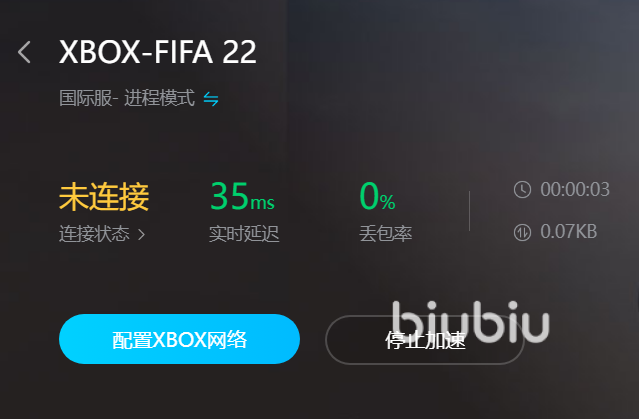Click the 进程模式 mode label

coord(160,98)
